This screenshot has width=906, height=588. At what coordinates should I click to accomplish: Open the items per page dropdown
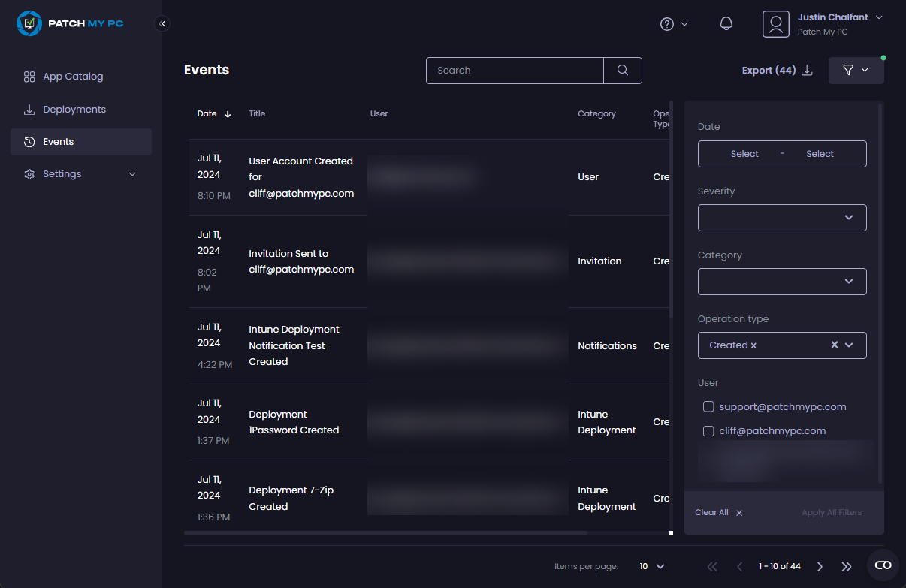coord(652,566)
